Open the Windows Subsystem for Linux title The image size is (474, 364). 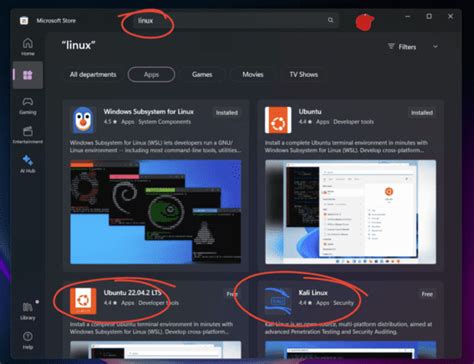point(149,112)
